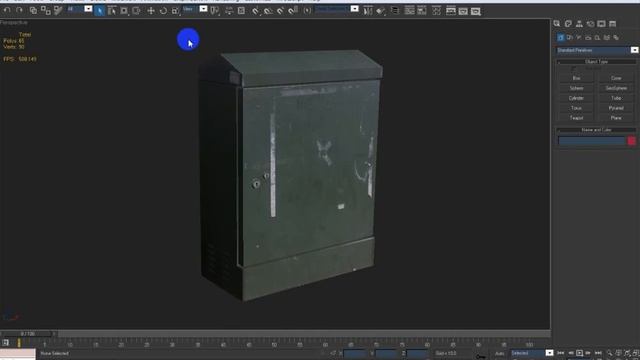The height and width of the screenshot is (360, 640).
Task: Open the Render Setup icon
Action: tap(451, 11)
